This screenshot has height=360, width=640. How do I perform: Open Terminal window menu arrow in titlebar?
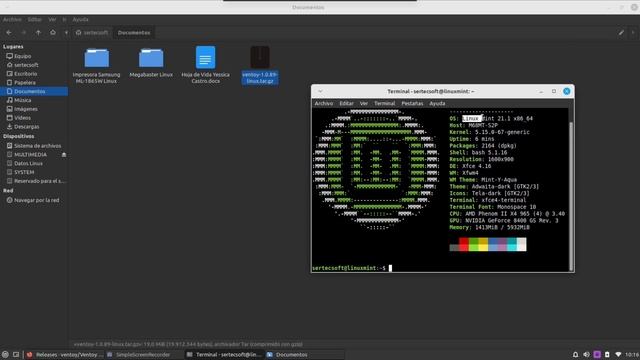point(320,91)
